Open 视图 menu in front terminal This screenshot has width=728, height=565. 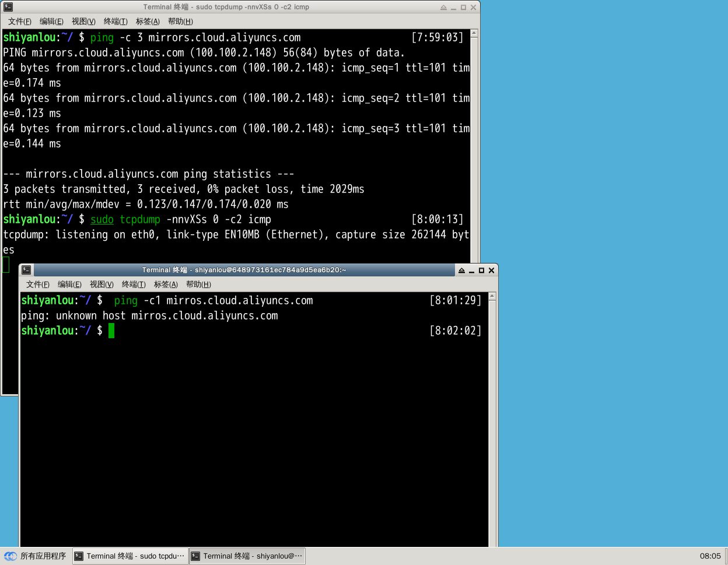pos(101,285)
